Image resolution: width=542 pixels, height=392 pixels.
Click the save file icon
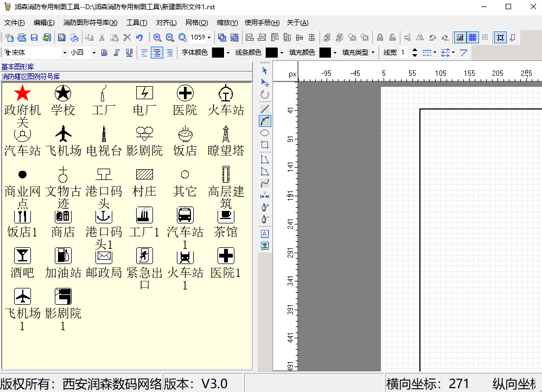[34, 37]
